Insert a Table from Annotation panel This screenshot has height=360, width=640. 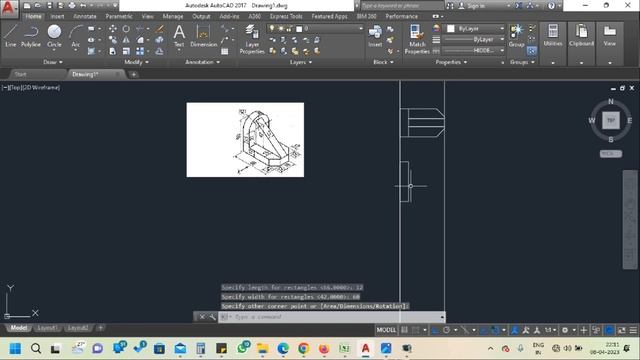coord(224,51)
